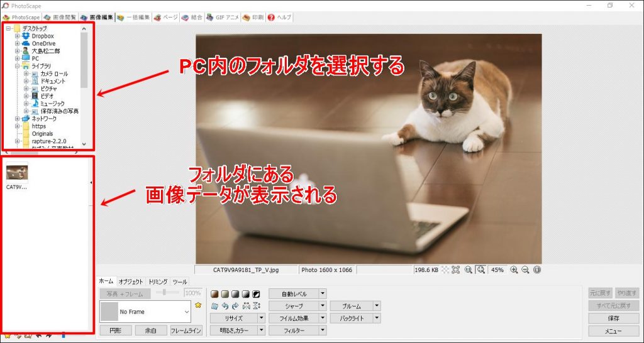Image resolution: width=644 pixels, height=343 pixels.
Task: Rotate the photo 90 degrees counterclockwise
Action: click(x=225, y=306)
